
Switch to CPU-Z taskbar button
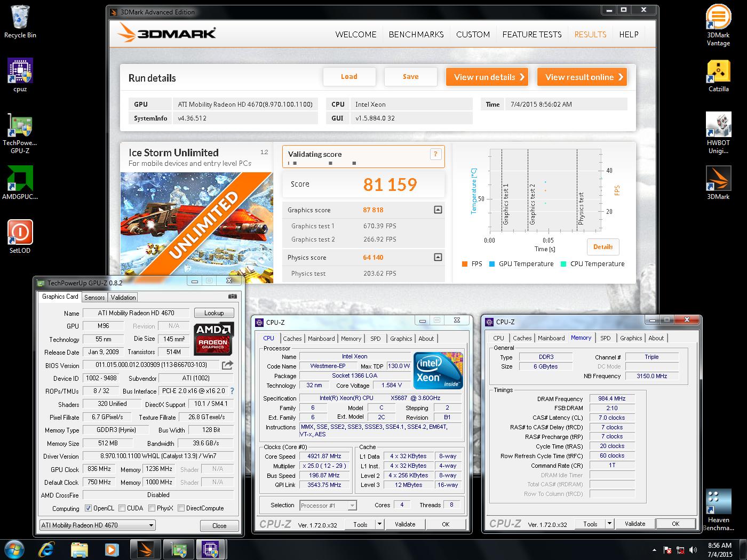click(x=211, y=549)
